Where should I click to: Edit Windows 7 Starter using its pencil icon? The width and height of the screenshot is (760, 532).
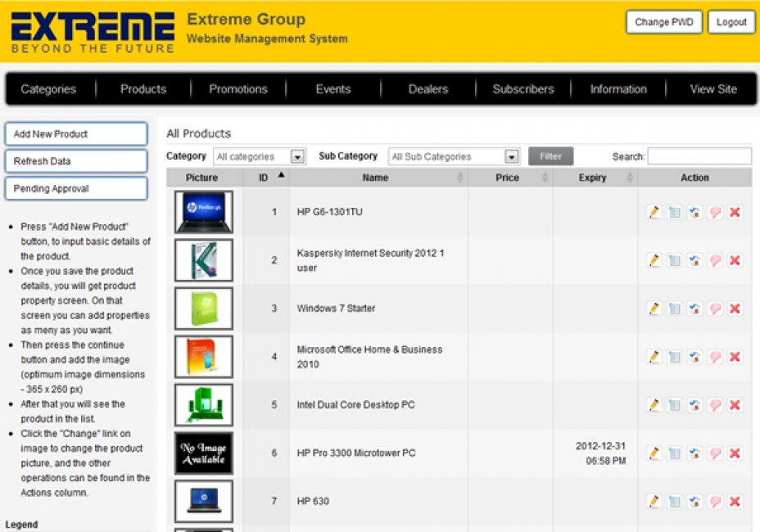pyautogui.click(x=654, y=309)
